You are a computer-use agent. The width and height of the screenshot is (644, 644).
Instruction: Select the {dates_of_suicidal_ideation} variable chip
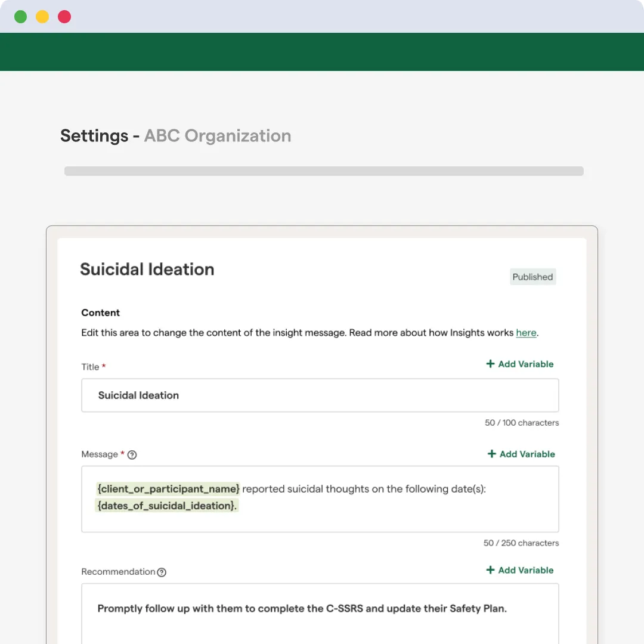point(167,506)
